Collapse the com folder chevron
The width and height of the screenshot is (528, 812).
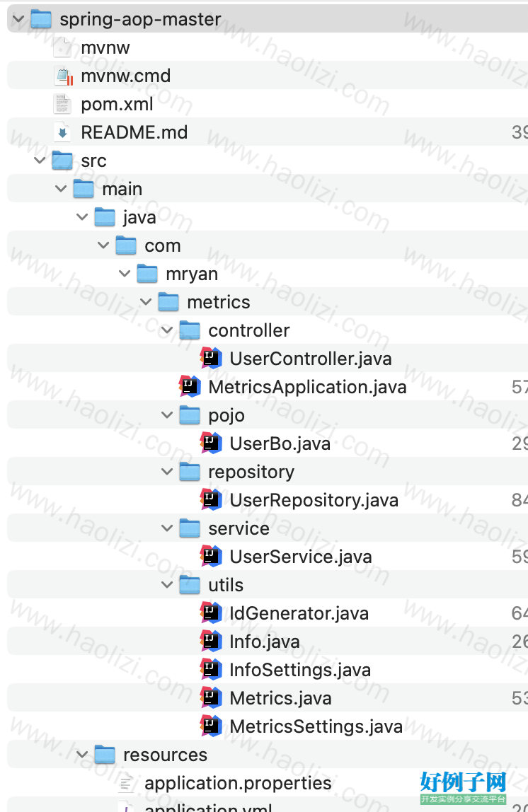click(103, 245)
